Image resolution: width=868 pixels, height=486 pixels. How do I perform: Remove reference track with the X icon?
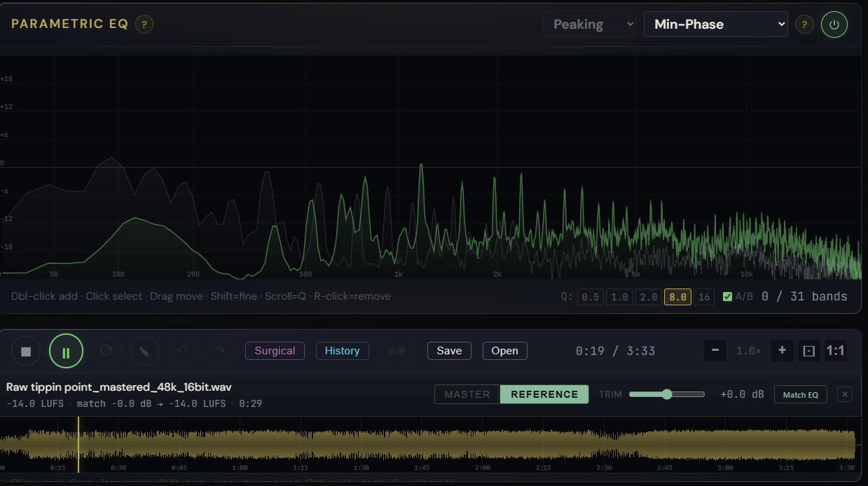click(x=845, y=395)
